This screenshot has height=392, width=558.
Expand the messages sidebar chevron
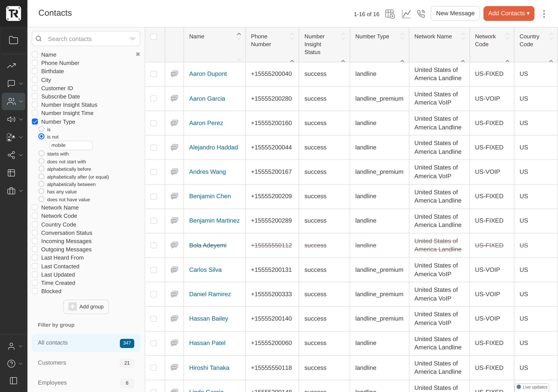pos(21,83)
